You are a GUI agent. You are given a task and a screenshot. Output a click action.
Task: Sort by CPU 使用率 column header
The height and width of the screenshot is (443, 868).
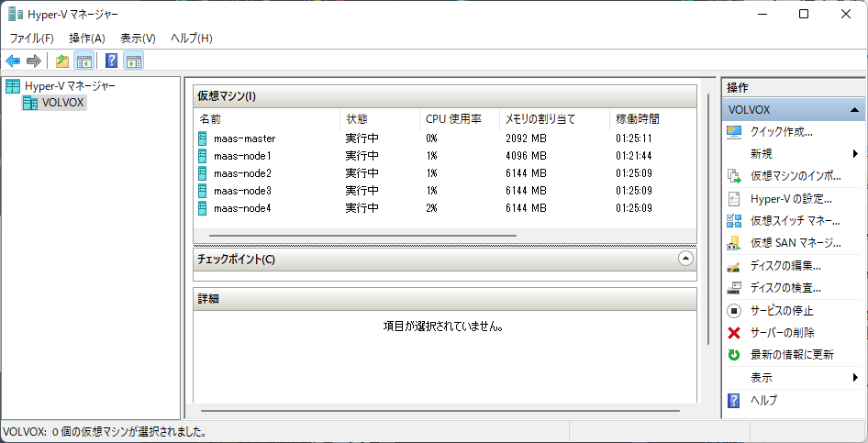(x=460, y=119)
